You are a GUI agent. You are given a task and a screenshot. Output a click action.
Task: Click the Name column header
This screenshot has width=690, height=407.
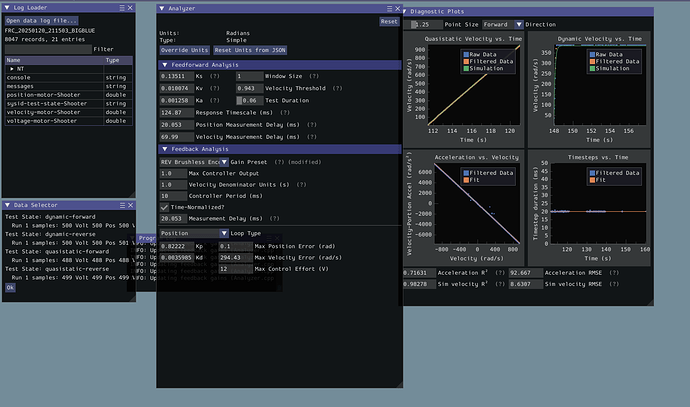(x=54, y=60)
